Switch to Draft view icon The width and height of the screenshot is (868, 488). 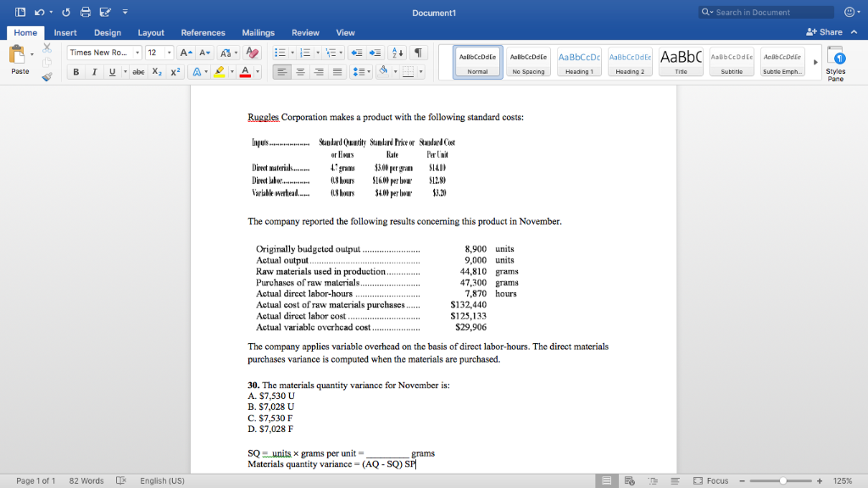click(675, 481)
